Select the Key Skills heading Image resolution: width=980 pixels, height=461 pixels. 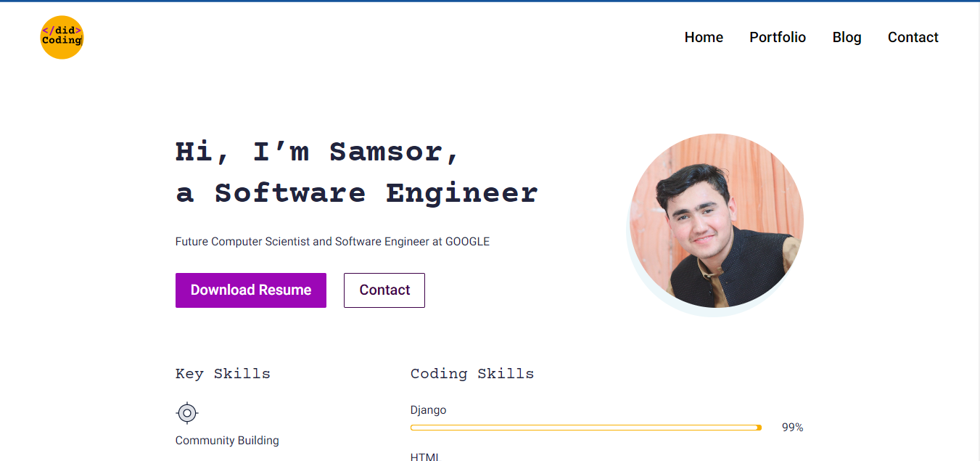pos(222,373)
